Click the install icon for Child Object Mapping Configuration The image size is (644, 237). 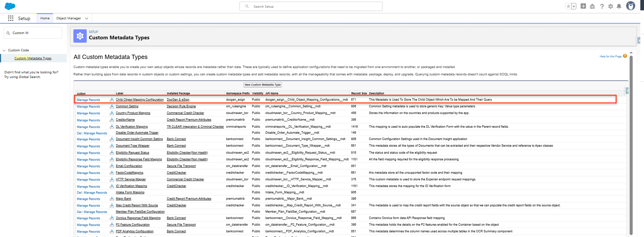click(x=112, y=100)
